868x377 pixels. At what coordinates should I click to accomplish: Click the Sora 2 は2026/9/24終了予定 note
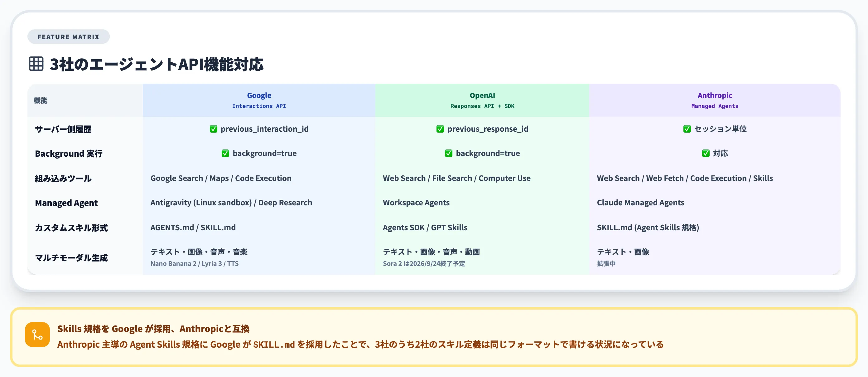[x=424, y=263]
